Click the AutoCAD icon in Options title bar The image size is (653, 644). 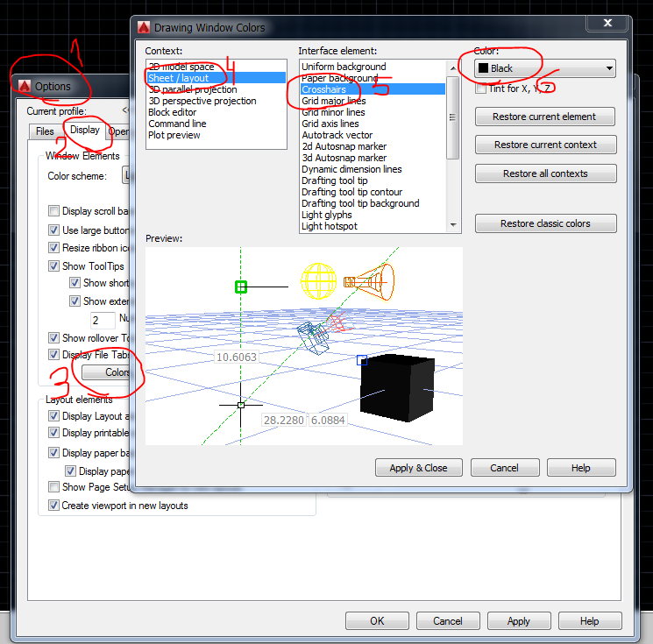[x=25, y=86]
